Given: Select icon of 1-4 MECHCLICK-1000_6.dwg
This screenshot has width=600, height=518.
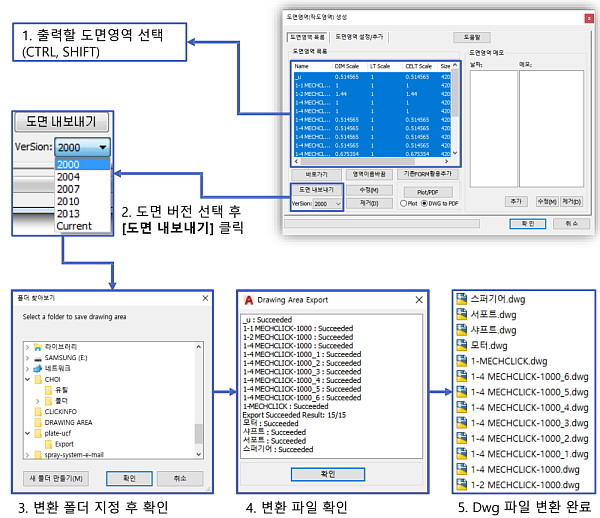Looking at the screenshot, I should pos(461,376).
